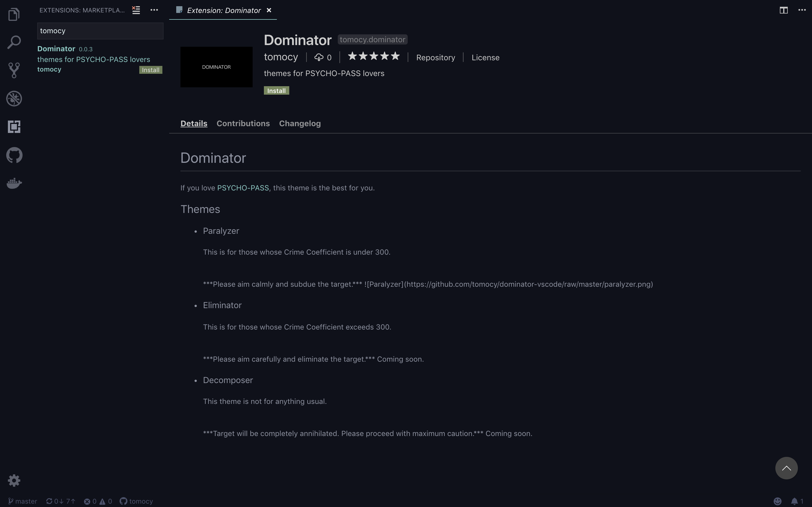Image resolution: width=812 pixels, height=507 pixels.
Task: Open the Repository link
Action: pos(435,58)
